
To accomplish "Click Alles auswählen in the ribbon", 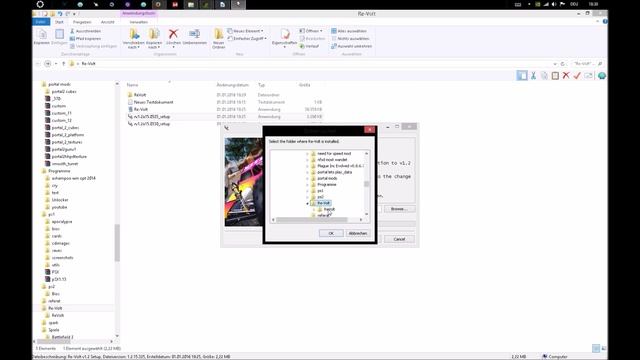I will coord(349,31).
